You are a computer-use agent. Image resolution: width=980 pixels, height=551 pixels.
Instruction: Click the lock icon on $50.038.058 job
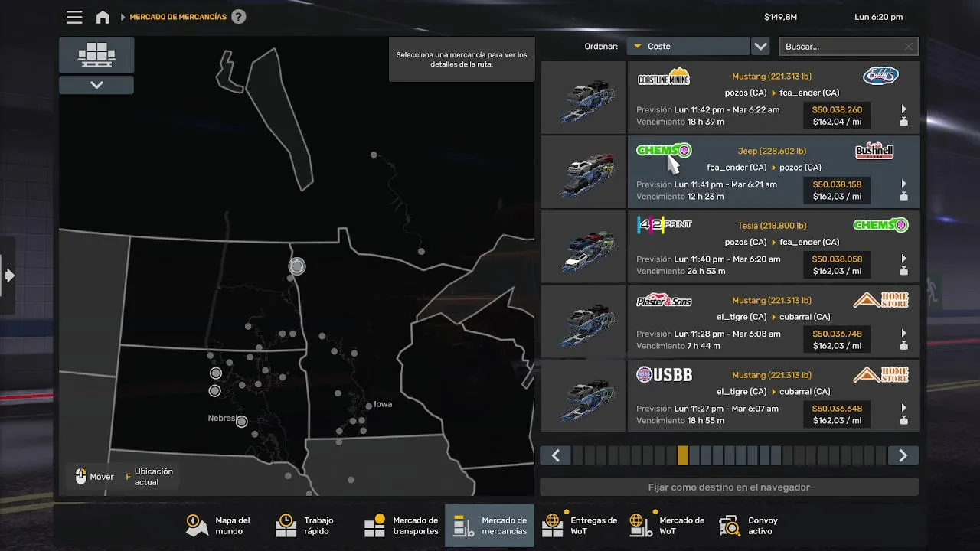point(903,271)
